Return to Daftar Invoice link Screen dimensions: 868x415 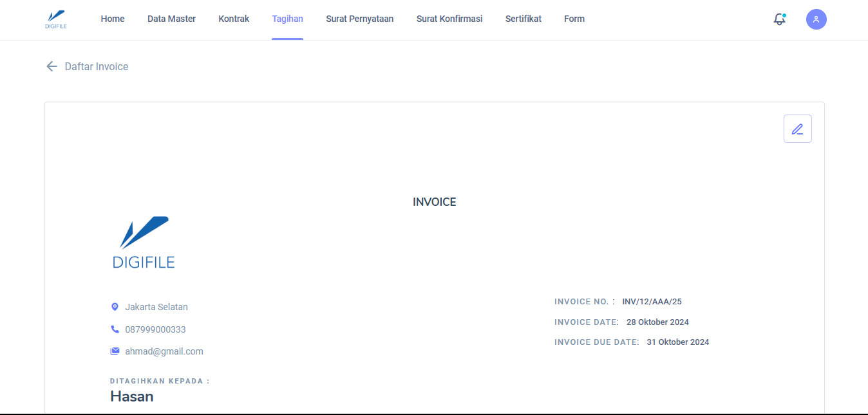(x=97, y=66)
